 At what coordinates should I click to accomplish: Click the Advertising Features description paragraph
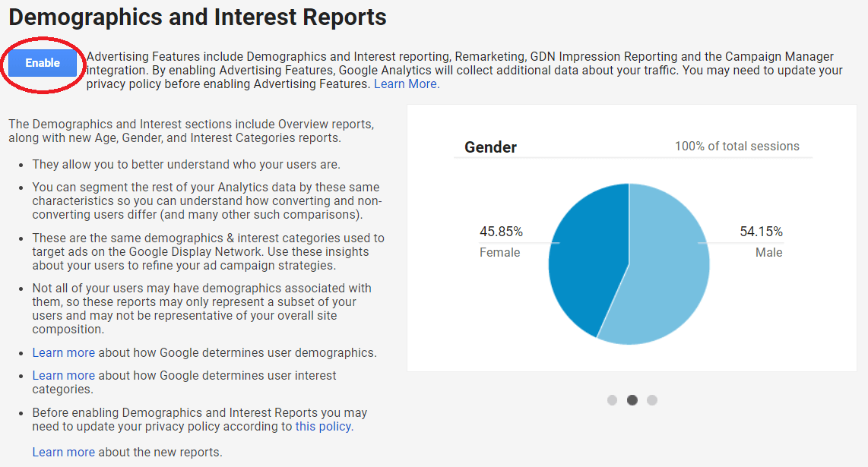(464, 71)
